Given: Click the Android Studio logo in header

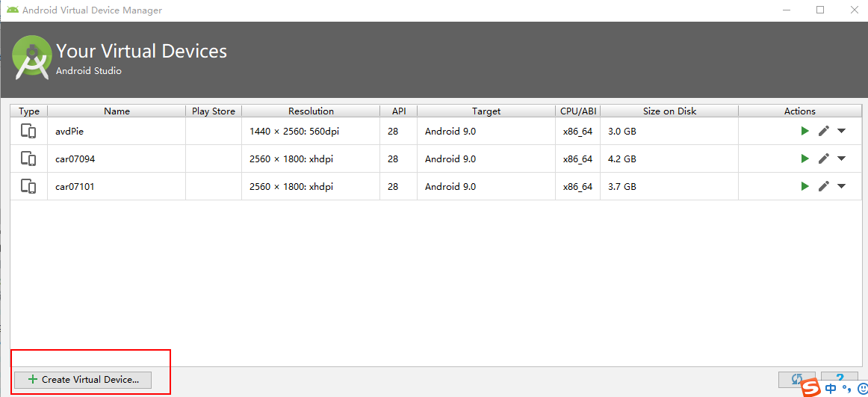Looking at the screenshot, I should 32,59.
